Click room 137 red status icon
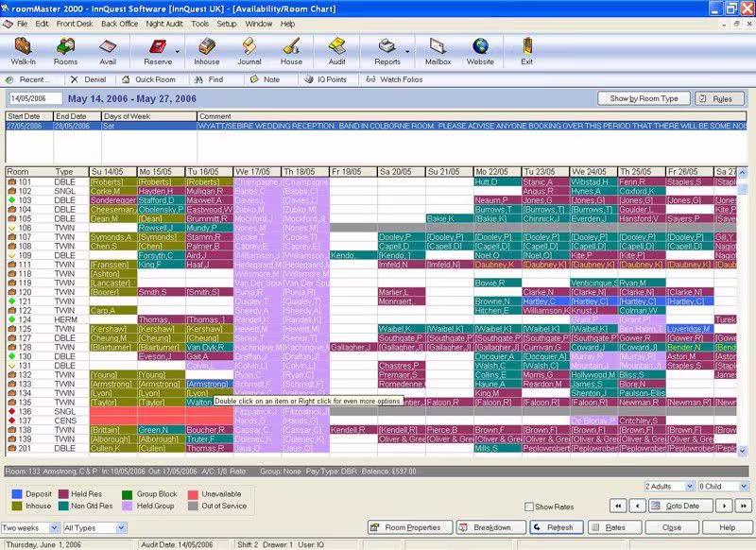The image size is (756, 550). click(12, 421)
